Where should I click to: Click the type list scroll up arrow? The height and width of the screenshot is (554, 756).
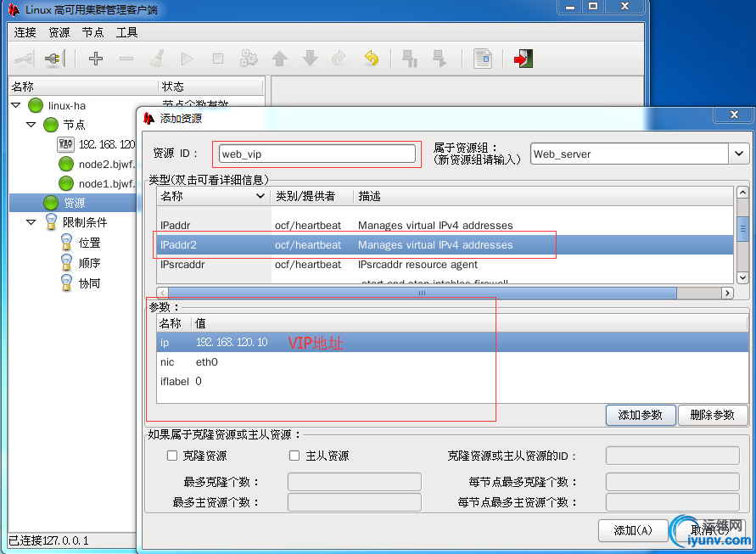[x=742, y=193]
